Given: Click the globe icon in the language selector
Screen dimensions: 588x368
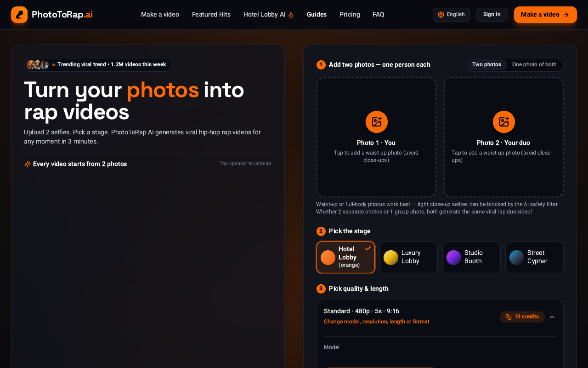Looking at the screenshot, I should coord(441,15).
